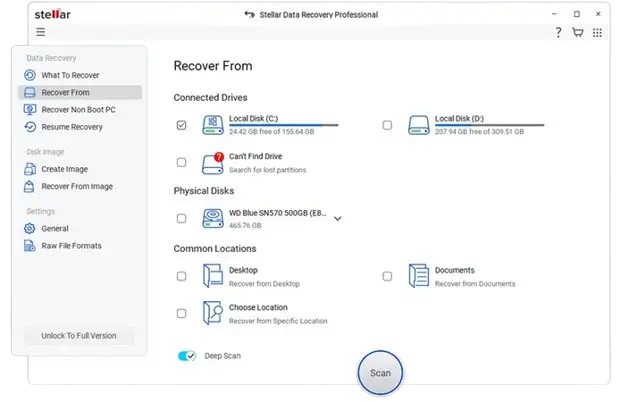Uncheck the Local Disk (C:) checkbox
621x402 pixels.
(x=181, y=125)
